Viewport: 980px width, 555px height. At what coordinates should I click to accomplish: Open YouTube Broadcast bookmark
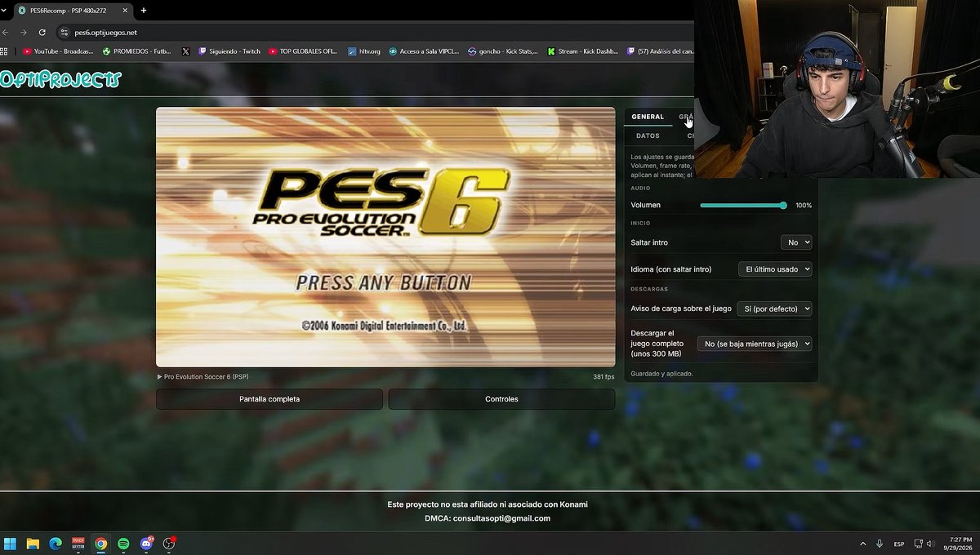tap(58, 51)
